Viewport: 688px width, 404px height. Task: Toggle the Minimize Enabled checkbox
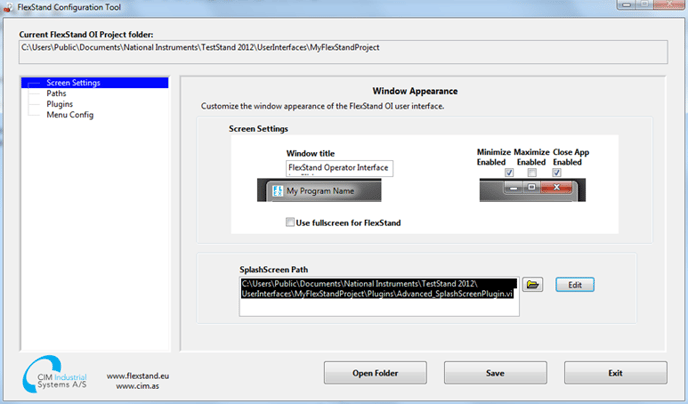click(509, 172)
